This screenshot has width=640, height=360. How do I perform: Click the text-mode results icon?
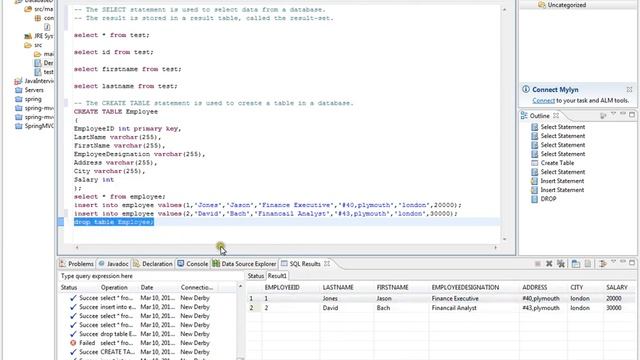click(x=588, y=264)
